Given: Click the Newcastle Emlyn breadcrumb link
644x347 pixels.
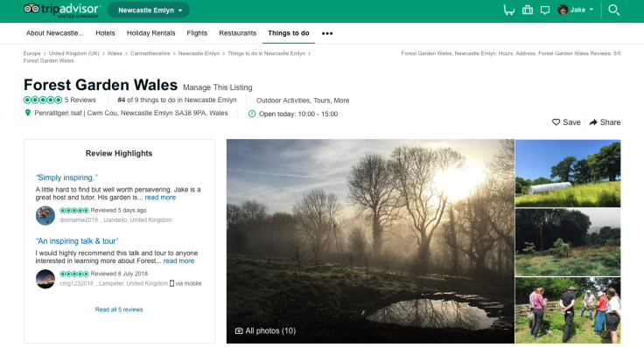Looking at the screenshot, I should 199,53.
